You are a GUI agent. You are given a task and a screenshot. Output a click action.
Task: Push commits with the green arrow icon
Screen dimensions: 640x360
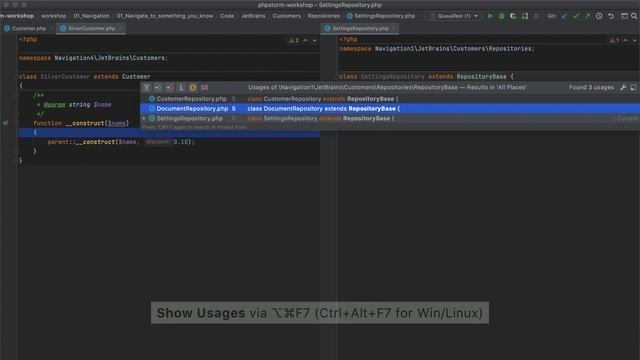587,16
